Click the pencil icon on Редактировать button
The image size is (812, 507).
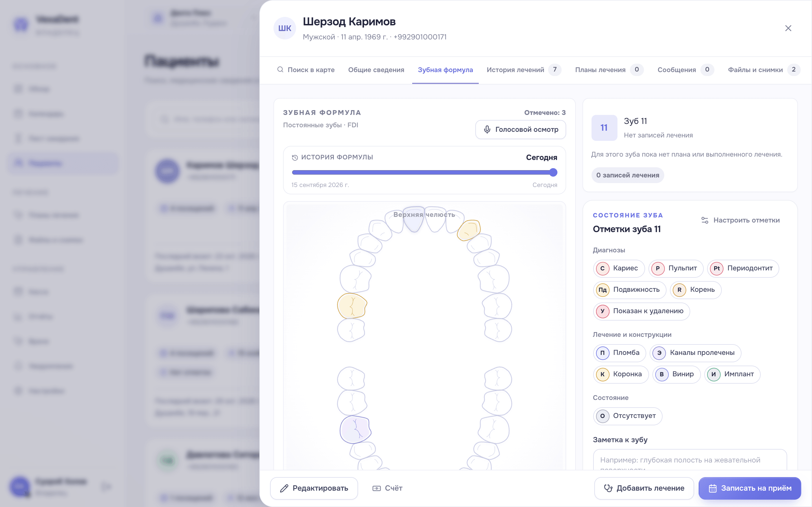click(284, 488)
